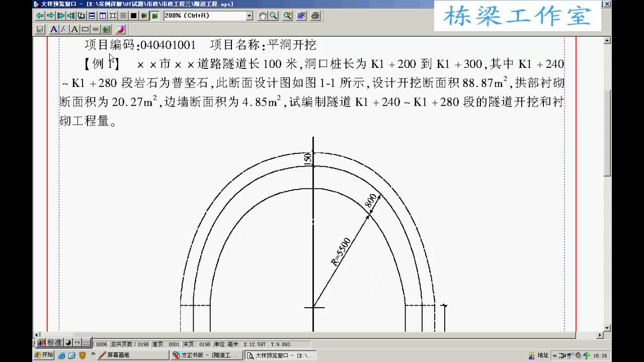
Task: Click the two-column page layout icon
Action: [x=103, y=16]
